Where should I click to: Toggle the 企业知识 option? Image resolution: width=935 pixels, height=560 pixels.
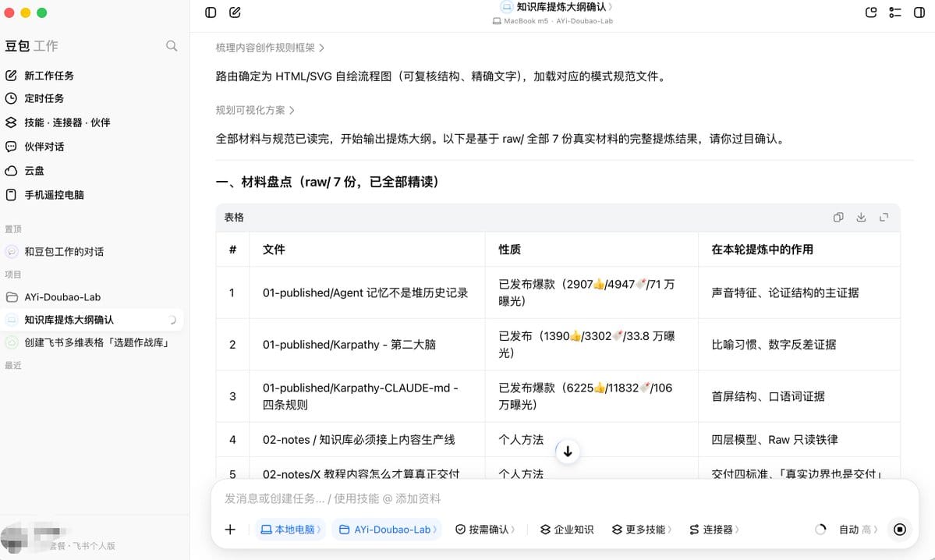[x=566, y=530]
